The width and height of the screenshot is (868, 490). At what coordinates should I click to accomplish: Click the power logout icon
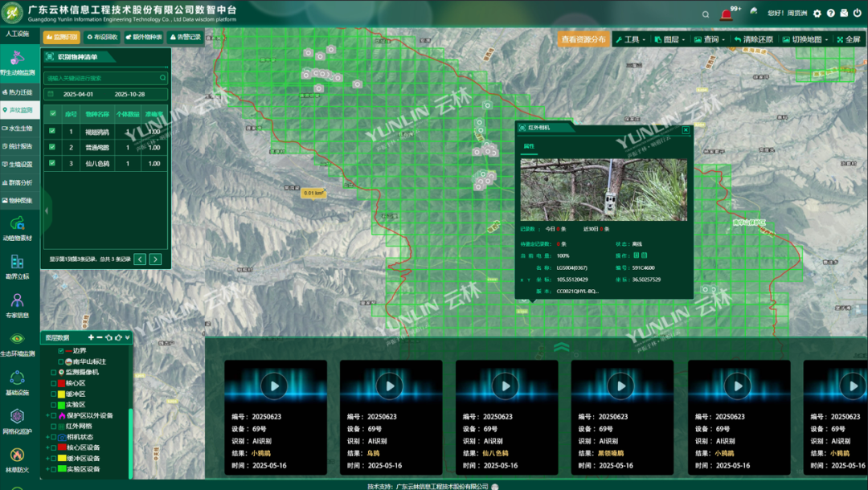857,14
